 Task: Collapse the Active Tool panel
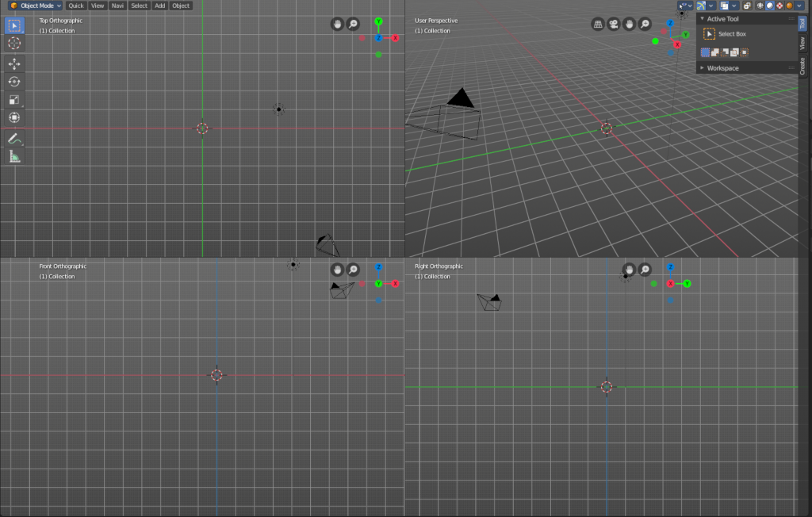(703, 19)
